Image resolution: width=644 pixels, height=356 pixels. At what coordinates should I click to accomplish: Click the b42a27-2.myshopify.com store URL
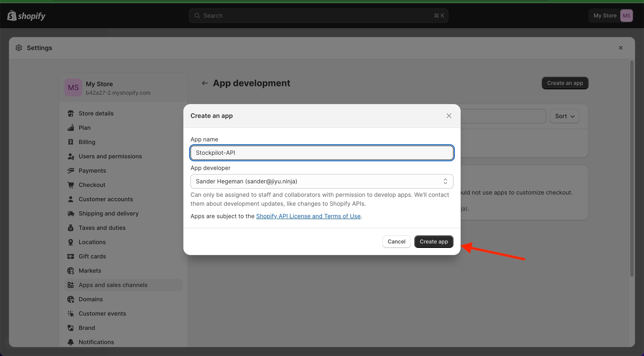(x=118, y=93)
